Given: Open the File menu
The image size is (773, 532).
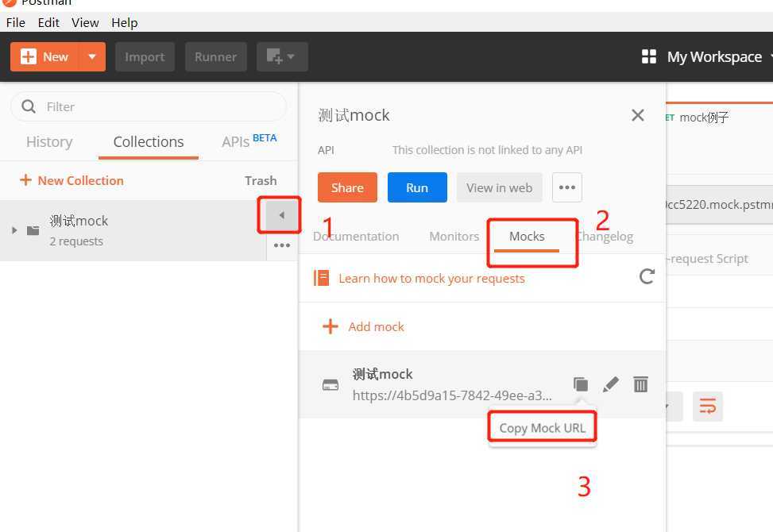Looking at the screenshot, I should (x=16, y=23).
